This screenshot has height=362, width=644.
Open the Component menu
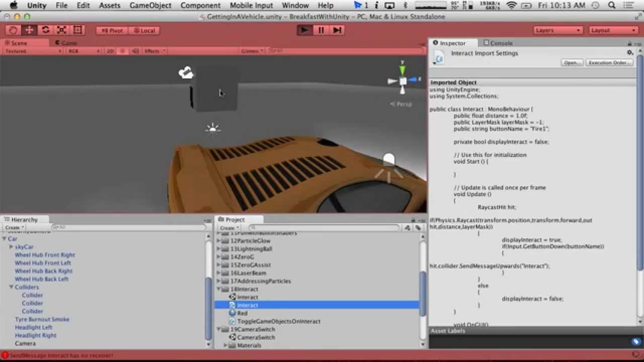pos(200,6)
